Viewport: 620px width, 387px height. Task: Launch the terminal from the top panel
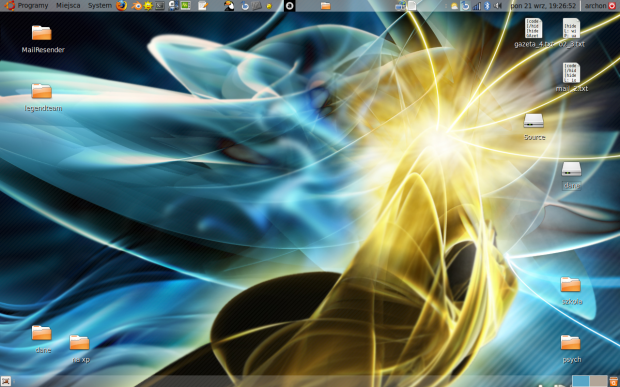pos(160,6)
